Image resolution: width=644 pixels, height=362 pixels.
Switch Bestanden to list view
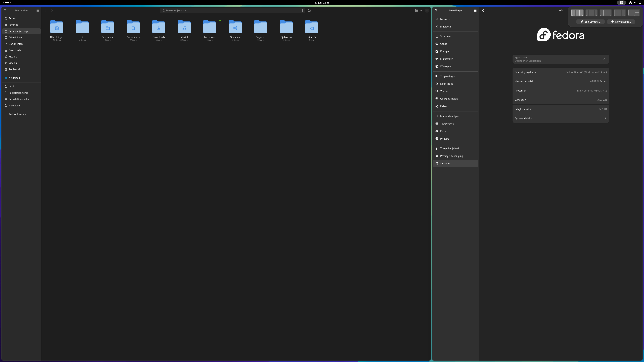[x=416, y=11]
